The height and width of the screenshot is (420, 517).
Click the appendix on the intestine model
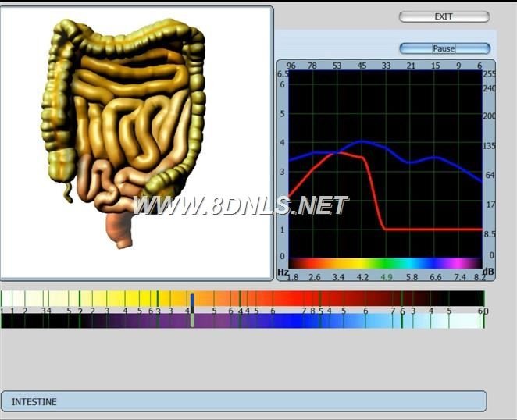point(67,190)
